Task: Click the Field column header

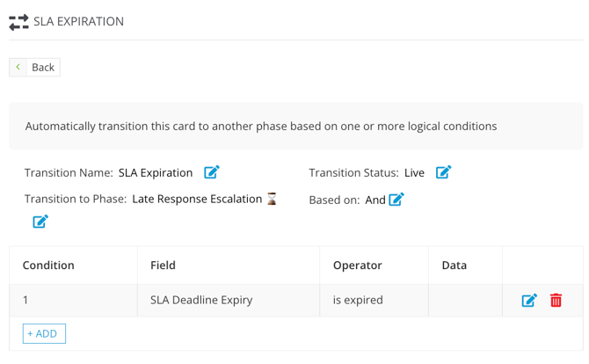Action: click(x=163, y=266)
